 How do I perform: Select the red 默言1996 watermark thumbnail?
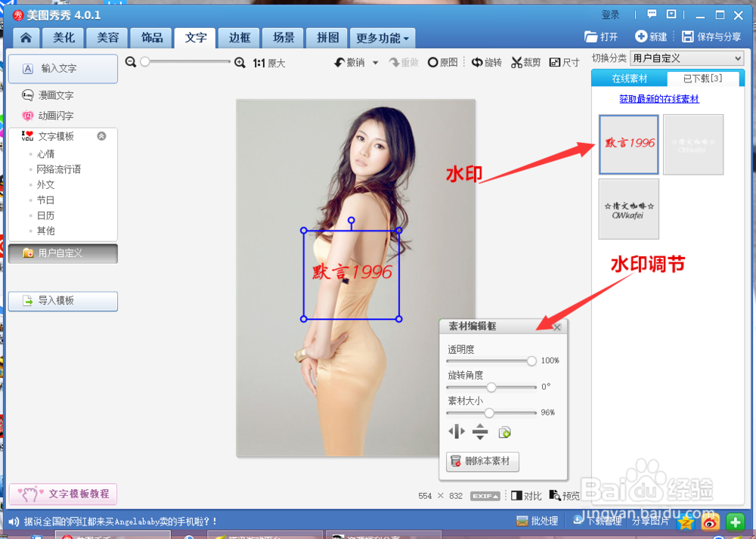pos(629,144)
